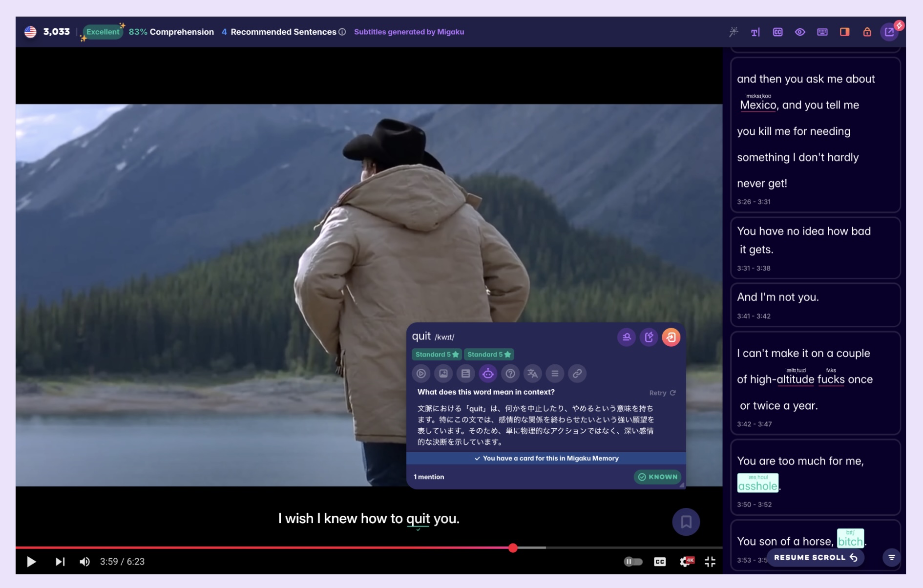Click the popup resize handle corner
The height and width of the screenshot is (588, 923).
tap(682, 485)
